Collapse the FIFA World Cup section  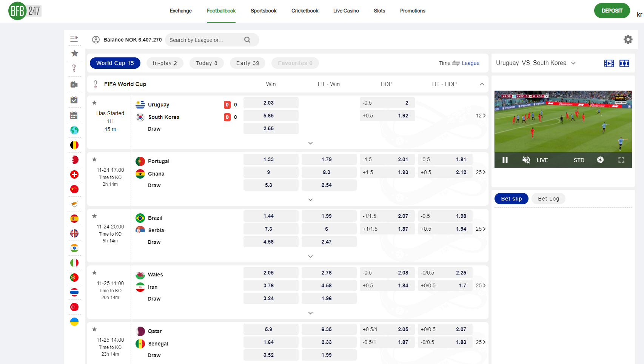point(482,84)
